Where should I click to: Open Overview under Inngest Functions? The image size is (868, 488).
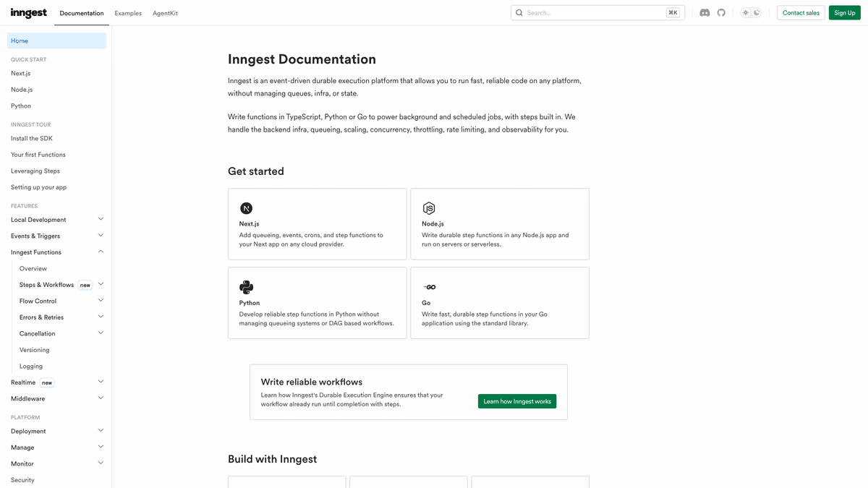click(x=33, y=268)
